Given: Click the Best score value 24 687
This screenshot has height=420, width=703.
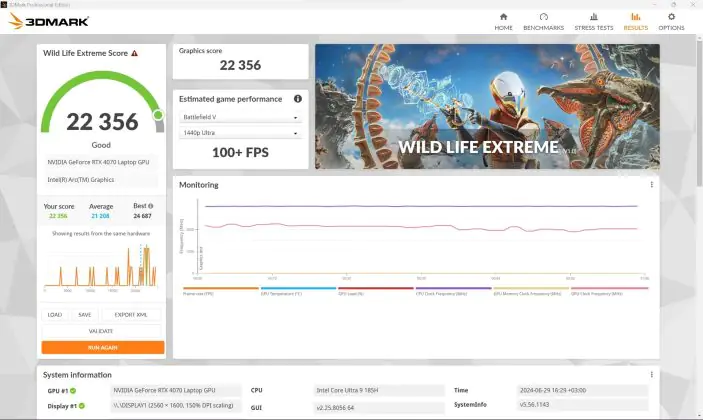Looking at the screenshot, I should pyautogui.click(x=142, y=216).
